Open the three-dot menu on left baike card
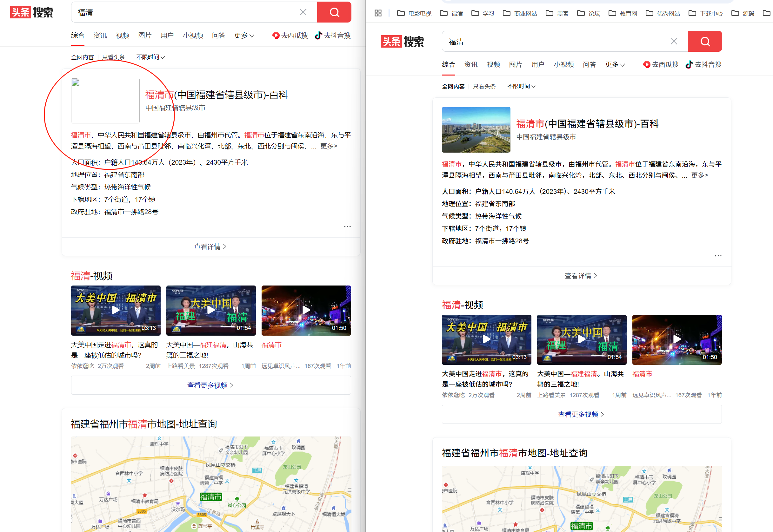Image resolution: width=773 pixels, height=532 pixels. (x=347, y=227)
